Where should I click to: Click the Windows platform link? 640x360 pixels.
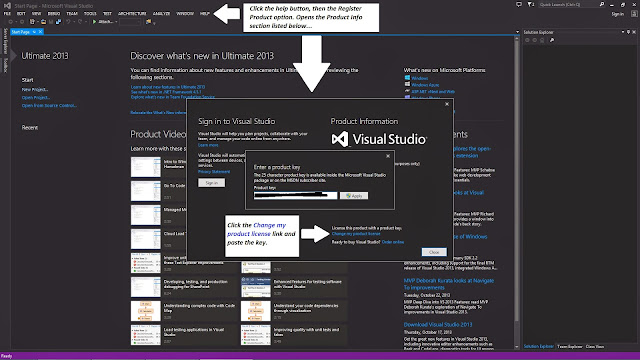click(419, 78)
